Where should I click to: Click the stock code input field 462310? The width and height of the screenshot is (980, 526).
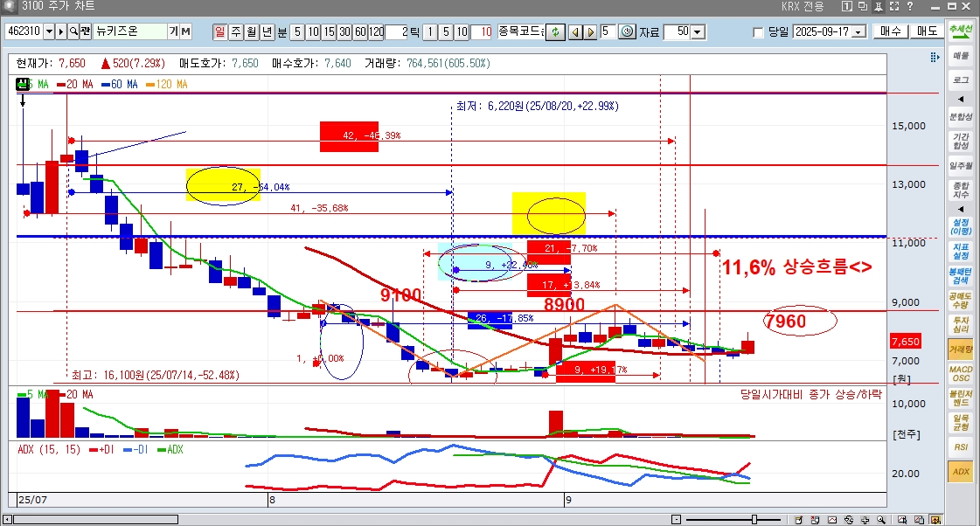tap(23, 31)
